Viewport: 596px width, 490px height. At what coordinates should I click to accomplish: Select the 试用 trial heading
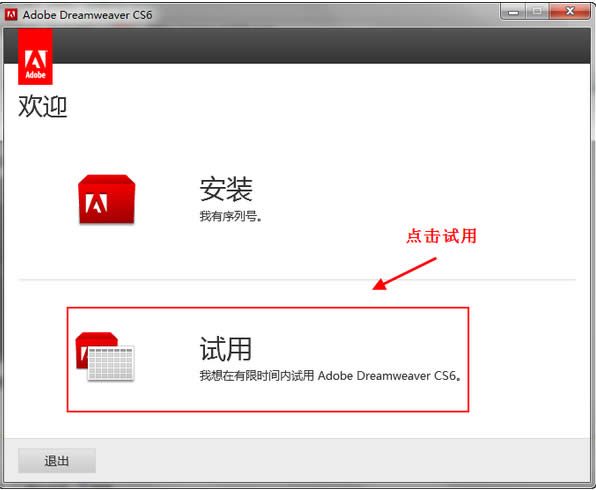tap(226, 349)
